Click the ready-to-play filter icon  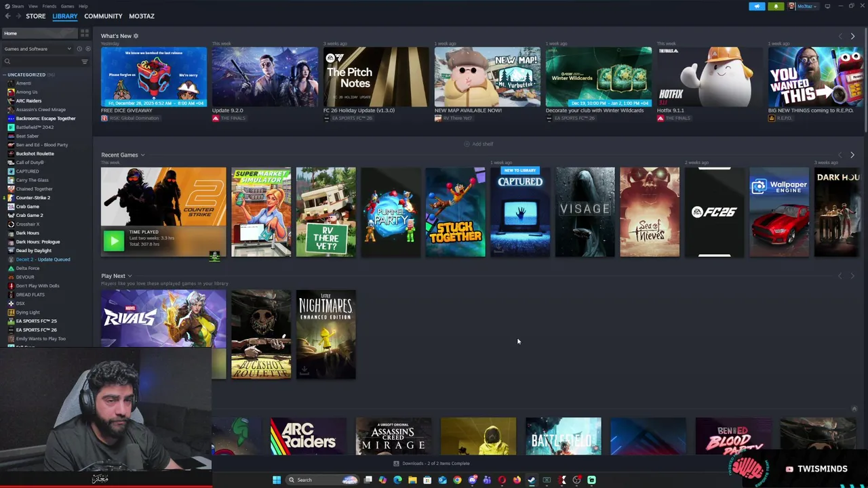[x=87, y=49]
